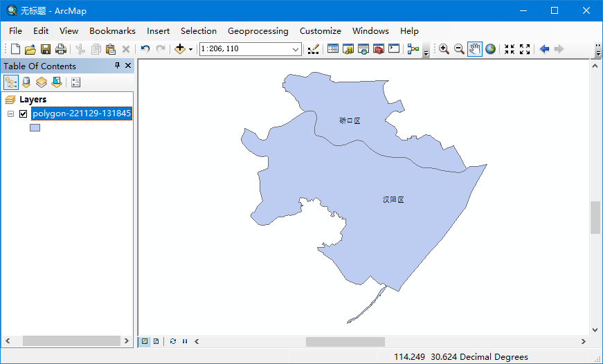Expand the Standard toolbar options arrow
Viewport: 603px width, 364px height.
point(426,53)
